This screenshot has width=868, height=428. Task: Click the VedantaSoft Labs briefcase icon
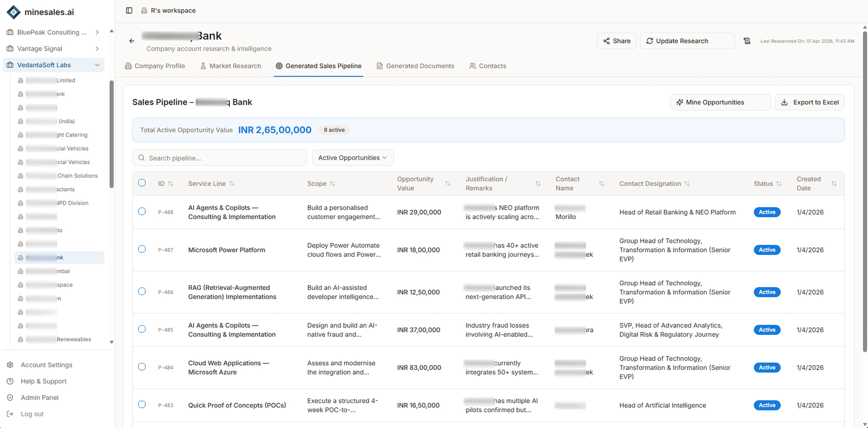pyautogui.click(x=10, y=65)
